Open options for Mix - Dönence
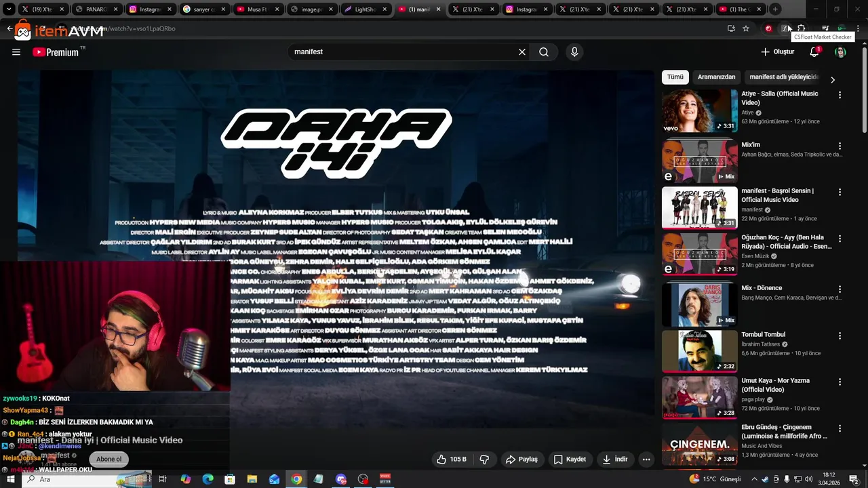 coord(840,289)
